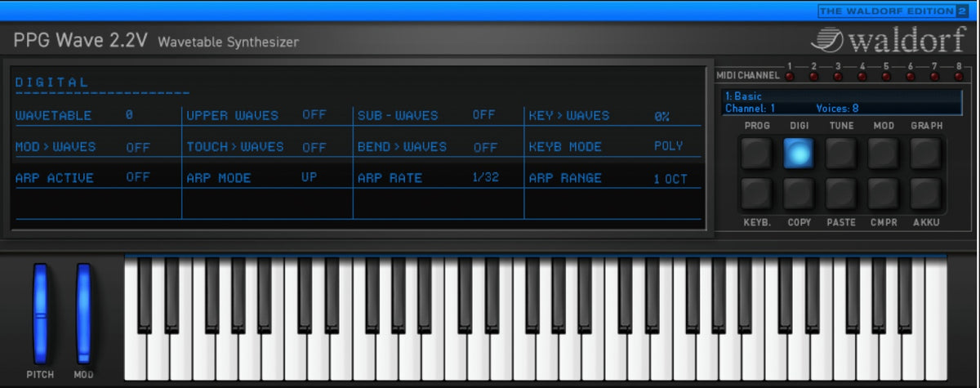
Task: Toggle SUB-WAVES value OFF
Action: [483, 115]
